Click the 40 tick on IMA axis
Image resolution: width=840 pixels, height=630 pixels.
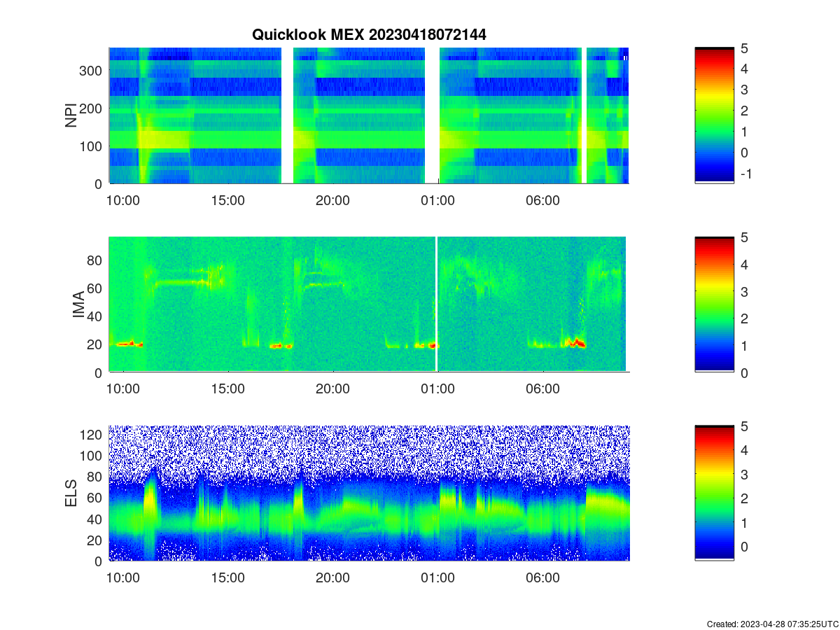(95, 316)
